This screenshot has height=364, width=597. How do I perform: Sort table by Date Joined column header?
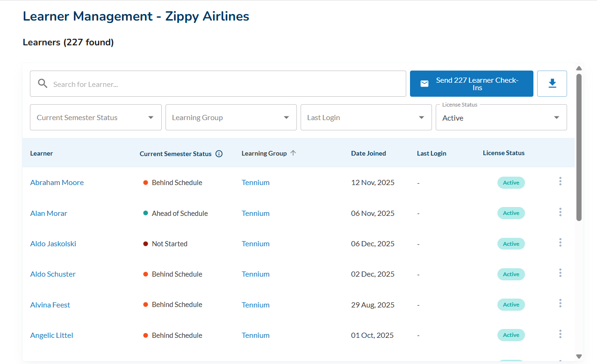coord(368,153)
